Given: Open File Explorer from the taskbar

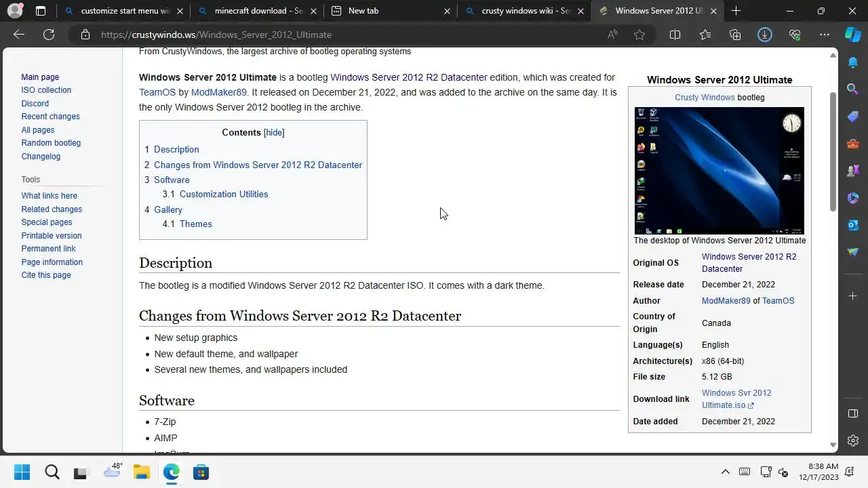Looking at the screenshot, I should coord(141,472).
